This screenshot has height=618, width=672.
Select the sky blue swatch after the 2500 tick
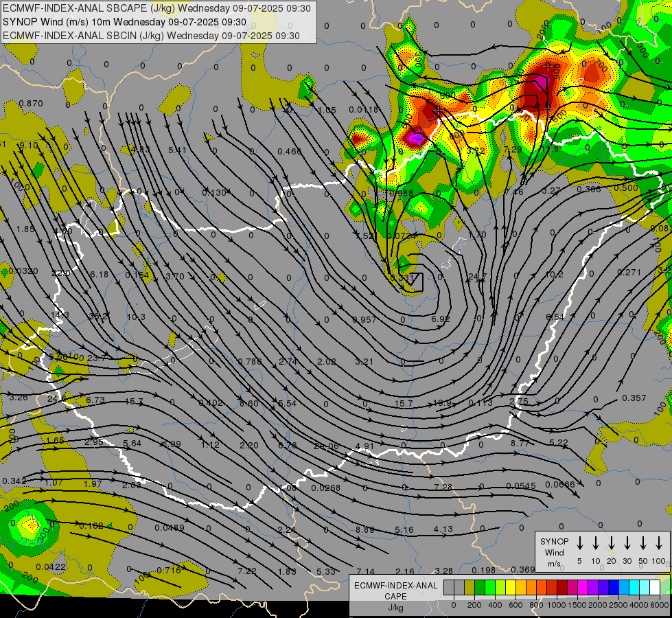(x=623, y=588)
